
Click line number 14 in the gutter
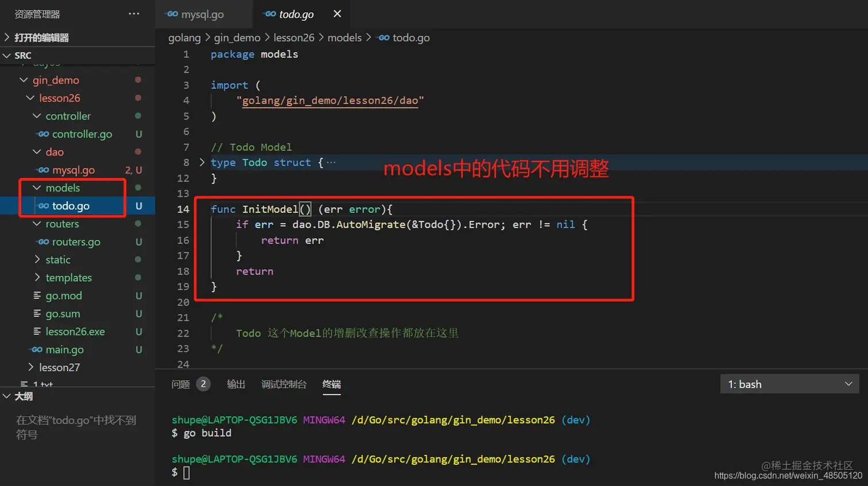click(x=183, y=209)
